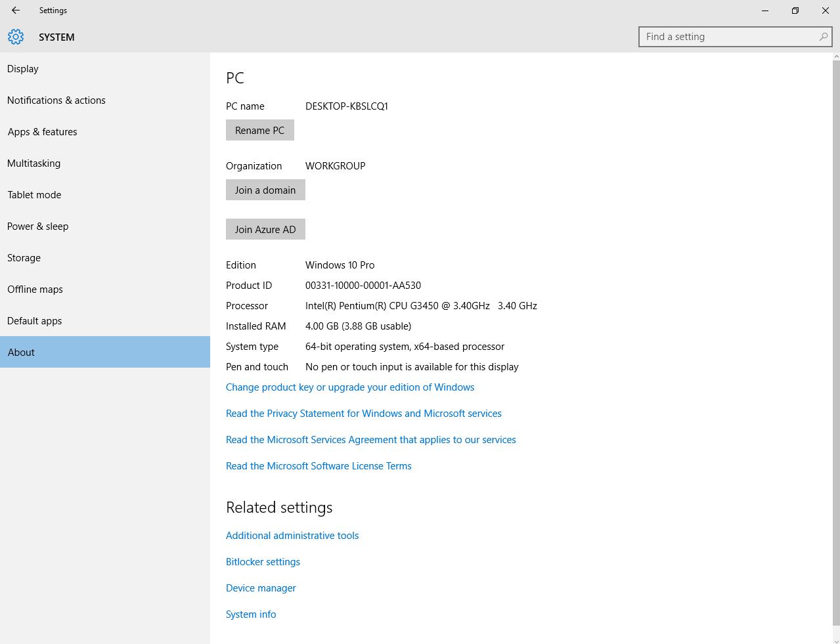Open the Privacy Statement link
Viewport: 840px width, 644px height.
pyautogui.click(x=364, y=414)
